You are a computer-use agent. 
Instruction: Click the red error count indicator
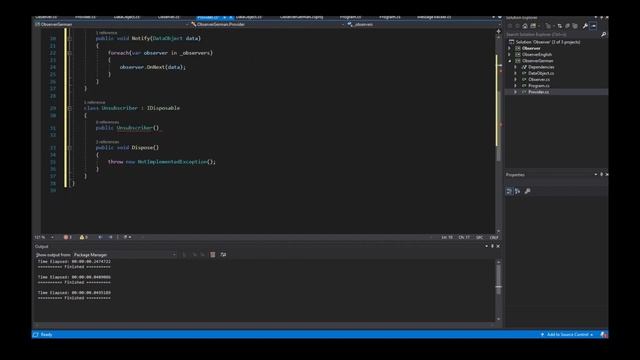67,237
